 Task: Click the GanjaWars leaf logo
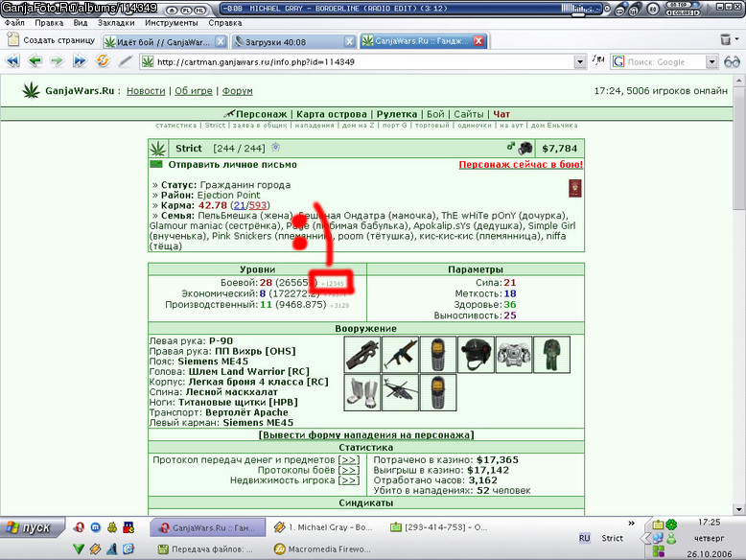tap(32, 90)
